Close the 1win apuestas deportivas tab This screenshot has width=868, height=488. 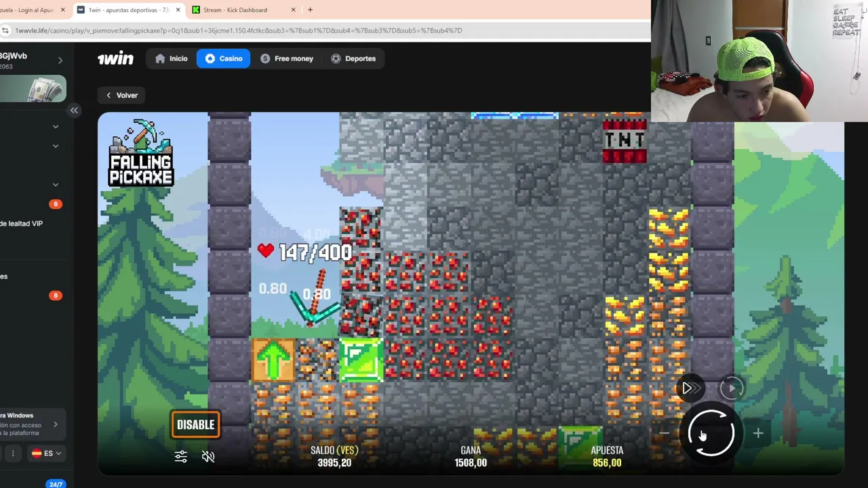pos(178,10)
